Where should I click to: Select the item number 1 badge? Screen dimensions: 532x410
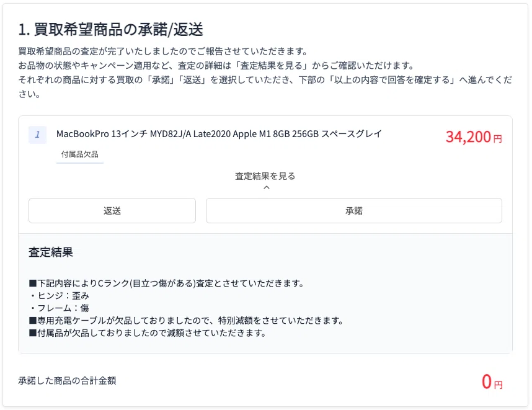point(37,135)
